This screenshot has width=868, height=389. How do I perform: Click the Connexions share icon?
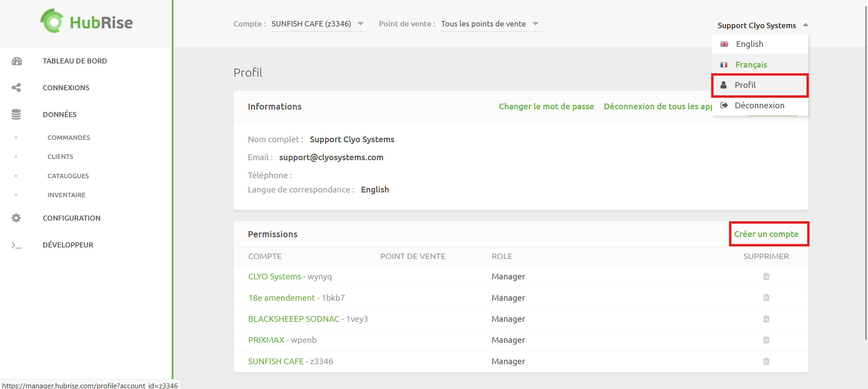coord(16,88)
